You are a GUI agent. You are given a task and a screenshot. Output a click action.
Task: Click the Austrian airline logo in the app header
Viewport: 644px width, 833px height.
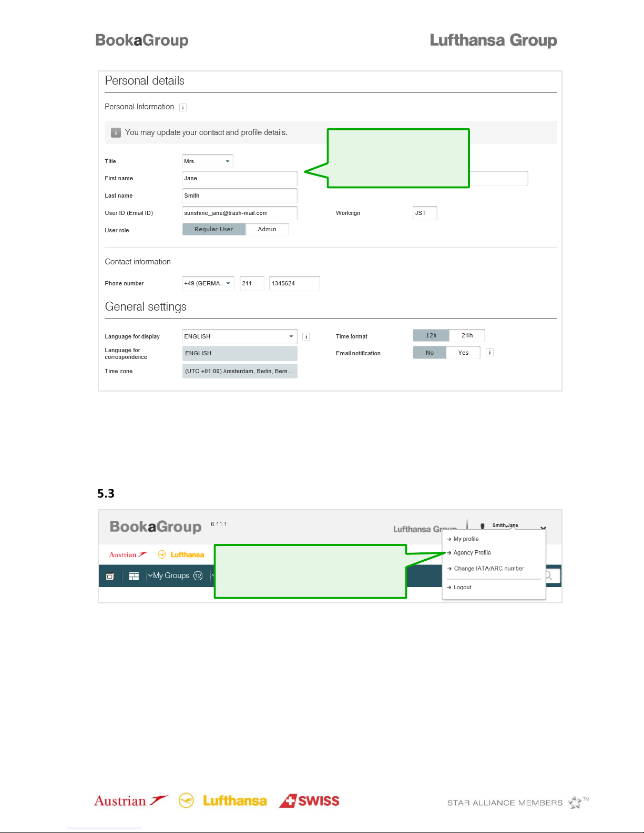click(128, 554)
